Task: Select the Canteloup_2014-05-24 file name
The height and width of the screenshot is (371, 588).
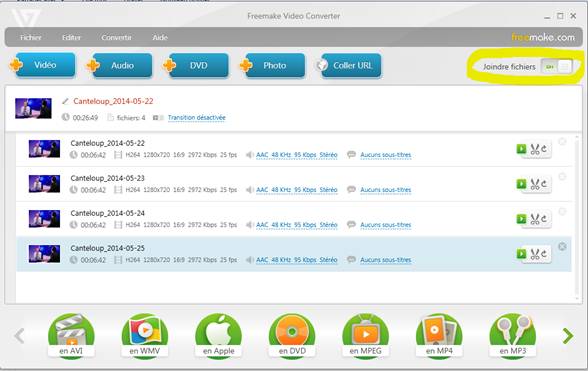Action: tap(108, 213)
